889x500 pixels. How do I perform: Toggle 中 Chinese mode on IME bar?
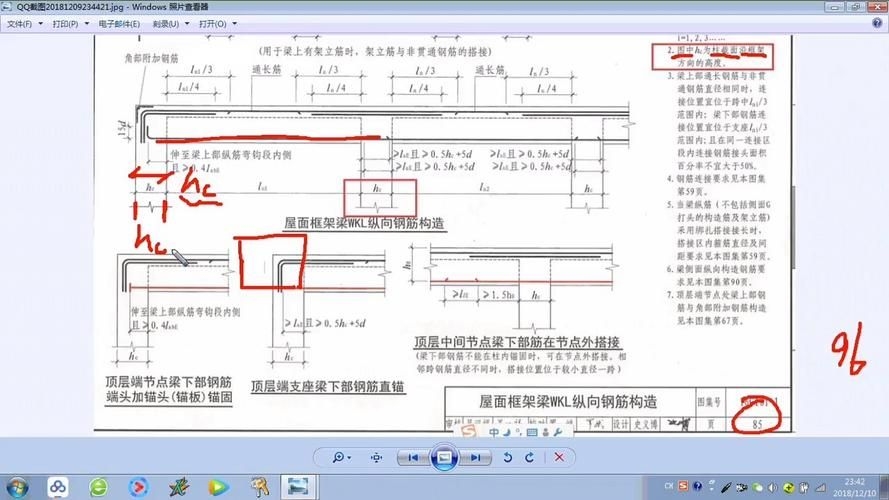pos(494,432)
